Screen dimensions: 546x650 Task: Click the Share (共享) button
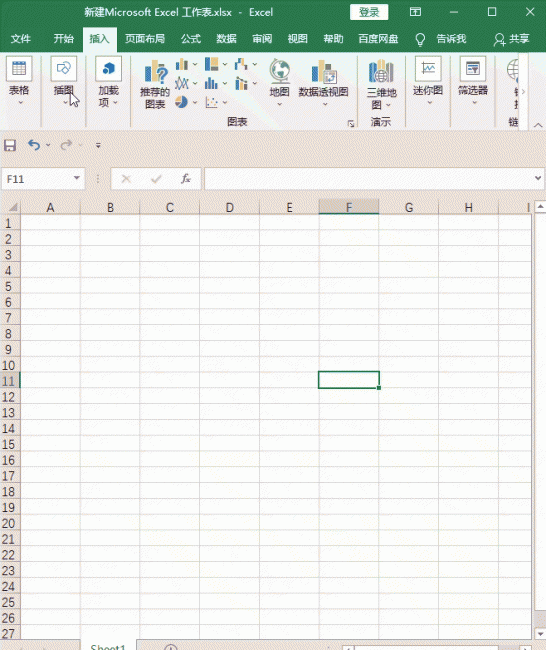tap(512, 39)
